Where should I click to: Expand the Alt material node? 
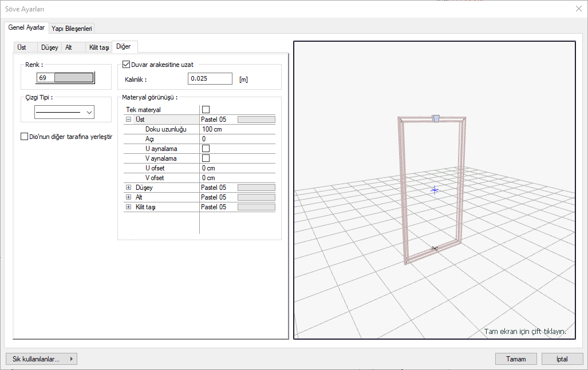[x=128, y=197]
